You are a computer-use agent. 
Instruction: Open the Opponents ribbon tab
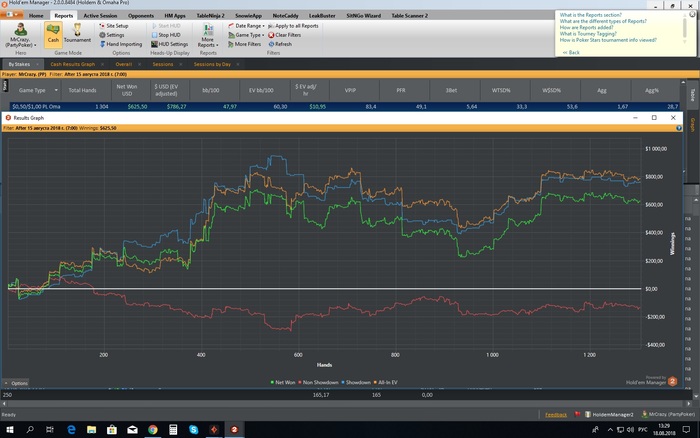click(x=141, y=16)
